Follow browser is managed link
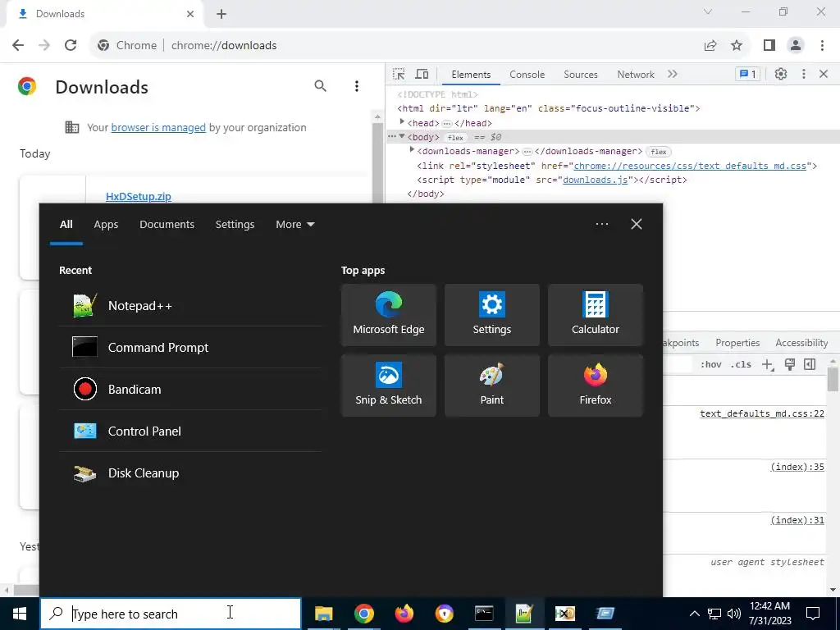840x630 pixels. pos(158,127)
